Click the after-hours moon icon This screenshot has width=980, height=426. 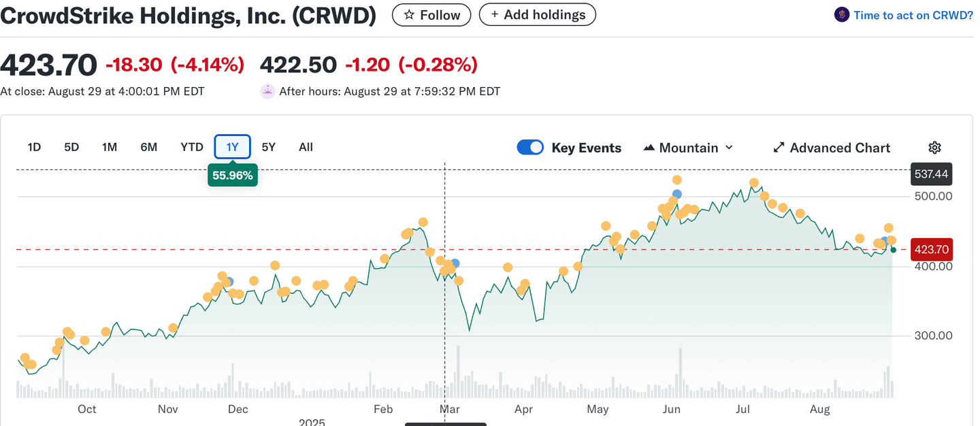pyautogui.click(x=267, y=91)
